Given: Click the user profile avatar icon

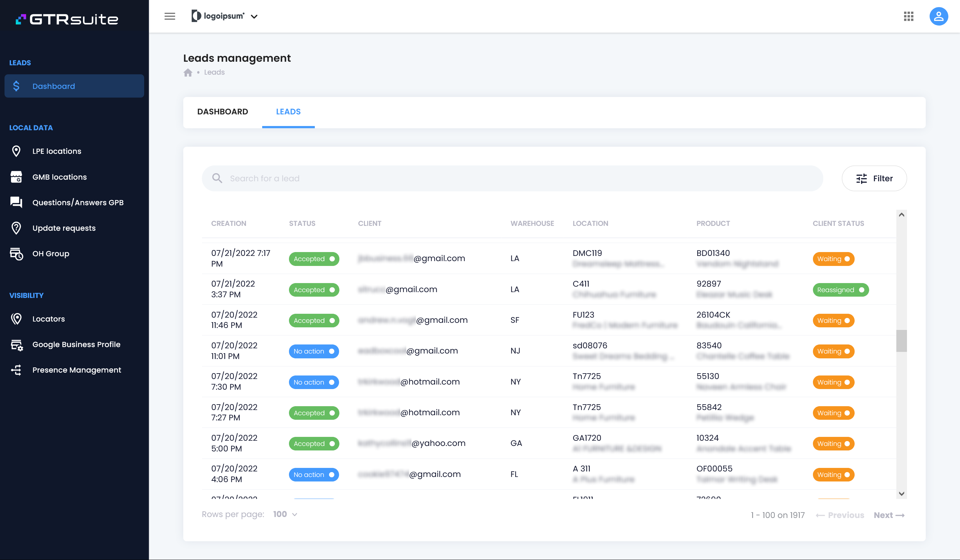Looking at the screenshot, I should (x=939, y=16).
